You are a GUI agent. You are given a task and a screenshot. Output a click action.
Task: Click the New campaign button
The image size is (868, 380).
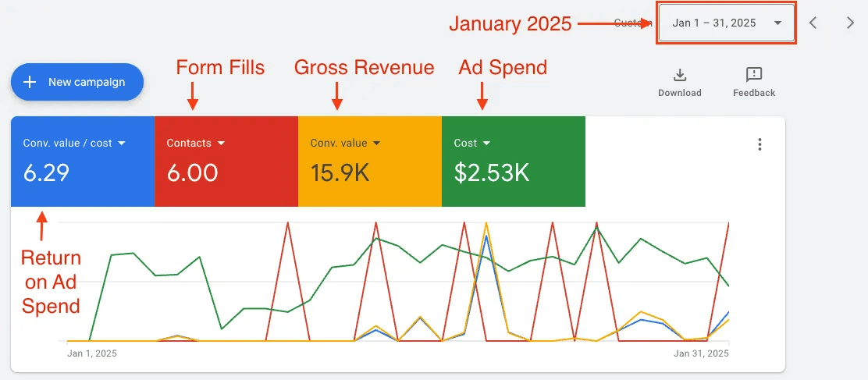tap(77, 82)
